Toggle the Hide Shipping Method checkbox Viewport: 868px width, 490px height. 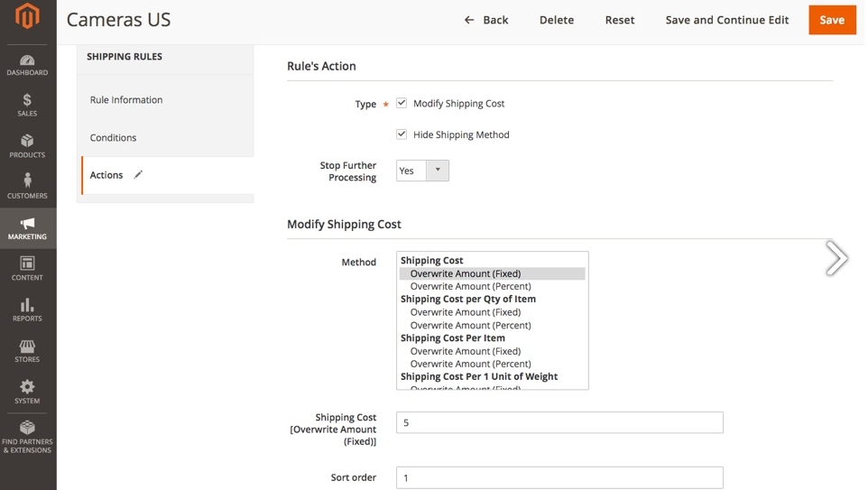[x=402, y=134]
